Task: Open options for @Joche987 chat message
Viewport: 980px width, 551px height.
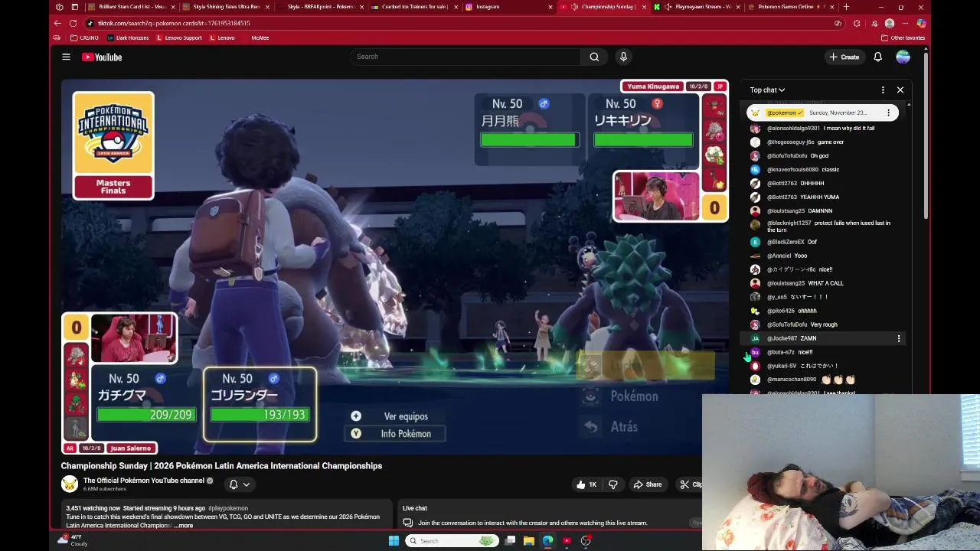Action: (x=899, y=338)
